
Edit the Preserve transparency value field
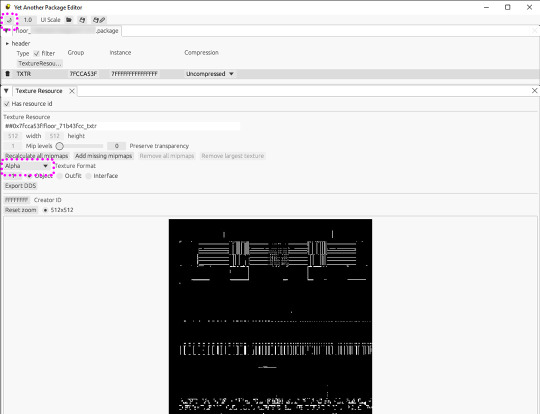117,146
